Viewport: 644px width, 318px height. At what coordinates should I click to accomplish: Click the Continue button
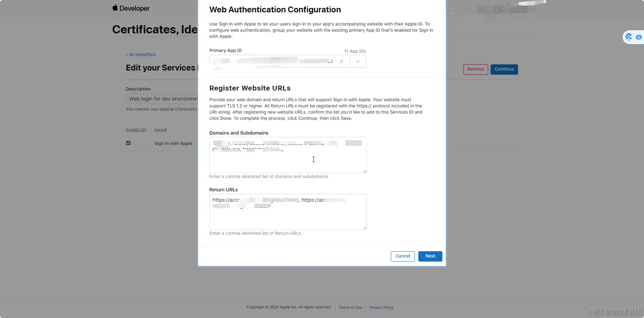(504, 69)
